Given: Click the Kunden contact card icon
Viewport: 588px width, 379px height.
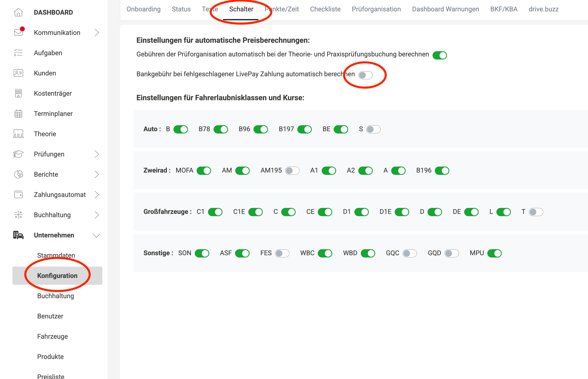Looking at the screenshot, I should click(18, 73).
